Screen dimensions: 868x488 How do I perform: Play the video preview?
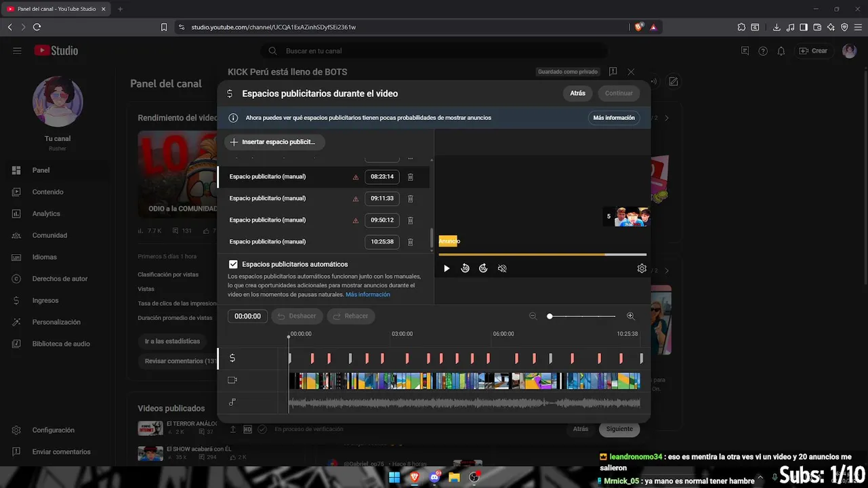click(447, 268)
